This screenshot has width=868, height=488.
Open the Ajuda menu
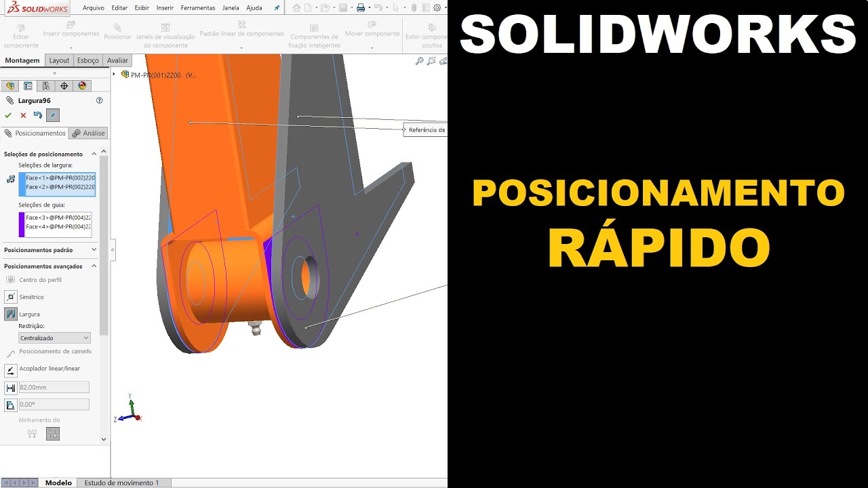(254, 8)
